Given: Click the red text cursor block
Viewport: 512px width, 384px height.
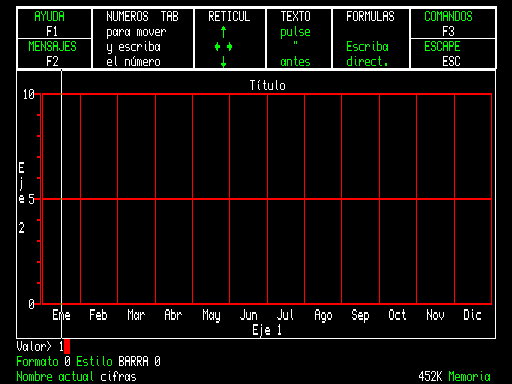Looking at the screenshot, I should click(x=67, y=346).
